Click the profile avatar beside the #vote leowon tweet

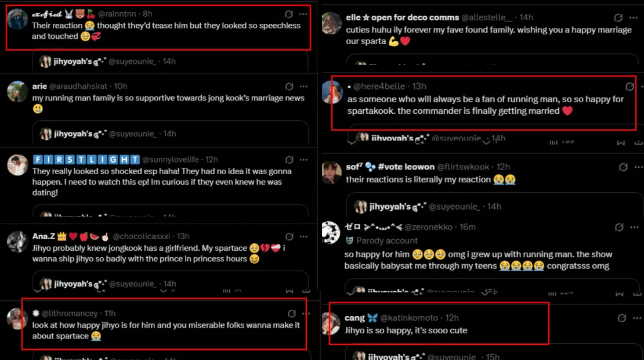coord(331,172)
